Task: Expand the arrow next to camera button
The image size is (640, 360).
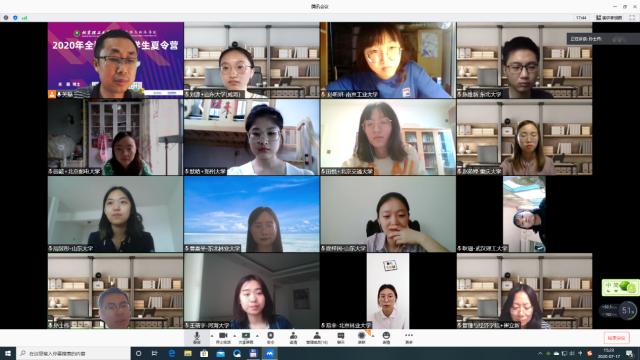Action: tap(234, 336)
